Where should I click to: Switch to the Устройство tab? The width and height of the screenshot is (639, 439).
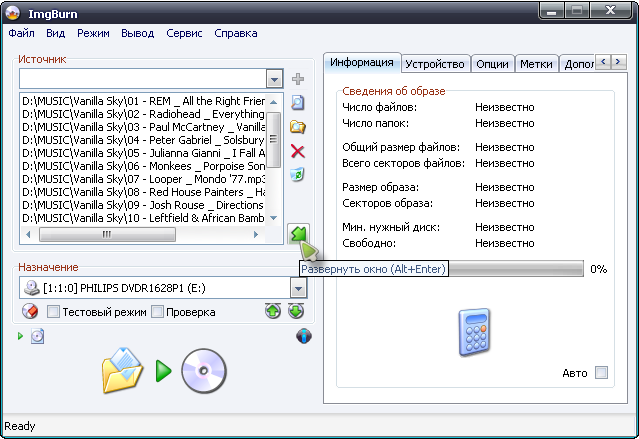(x=434, y=63)
